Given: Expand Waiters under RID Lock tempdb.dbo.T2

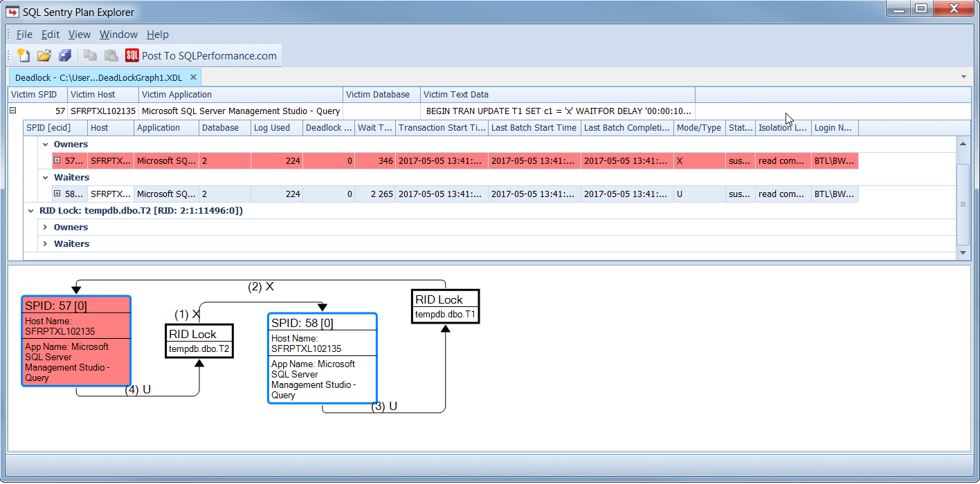Looking at the screenshot, I should click(x=45, y=244).
